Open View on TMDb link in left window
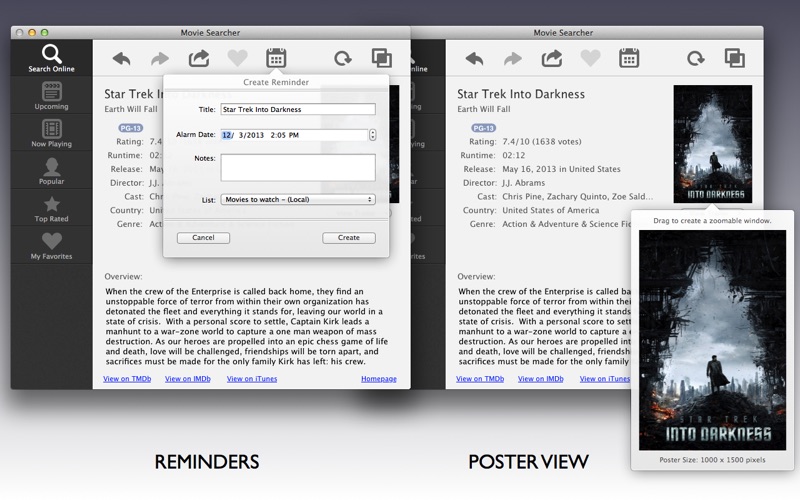Viewport: 800px width, 500px height. coord(127,379)
